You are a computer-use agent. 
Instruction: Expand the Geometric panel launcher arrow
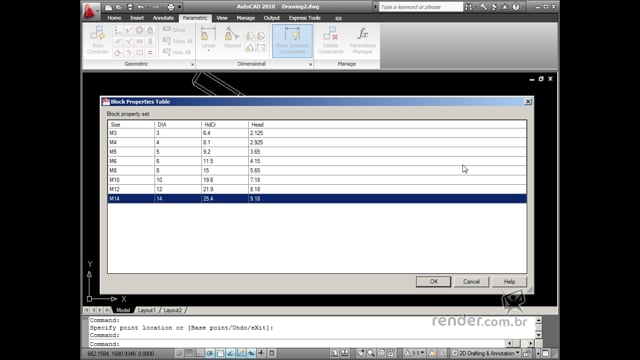[192, 64]
